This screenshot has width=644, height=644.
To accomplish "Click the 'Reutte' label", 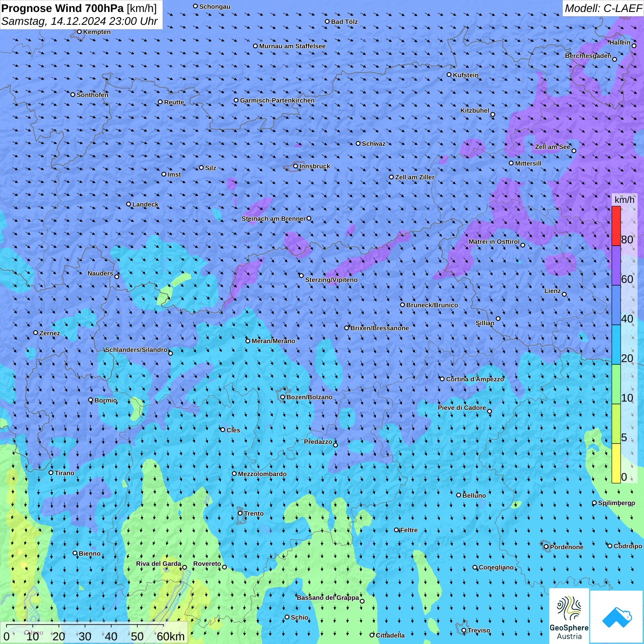I will (174, 102).
